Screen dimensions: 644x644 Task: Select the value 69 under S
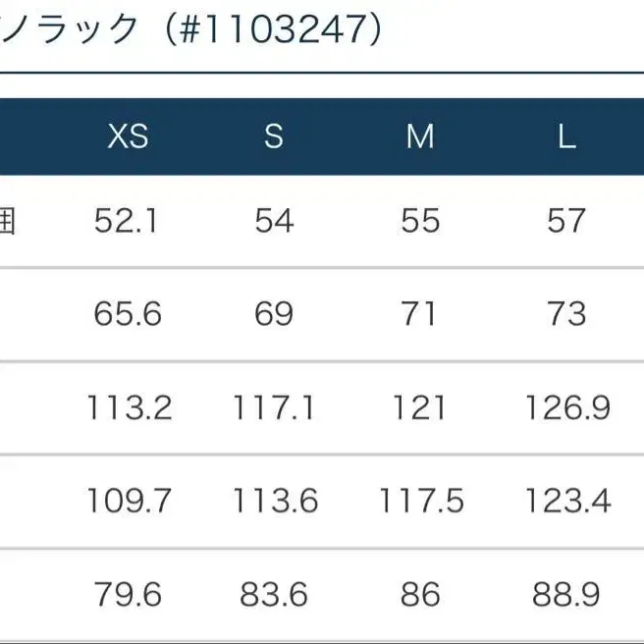(274, 314)
